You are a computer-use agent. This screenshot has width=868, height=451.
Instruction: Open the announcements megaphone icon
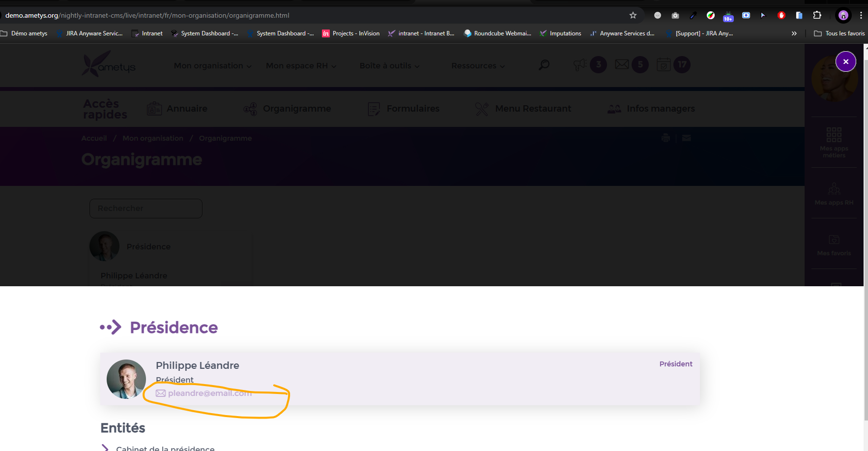click(580, 65)
